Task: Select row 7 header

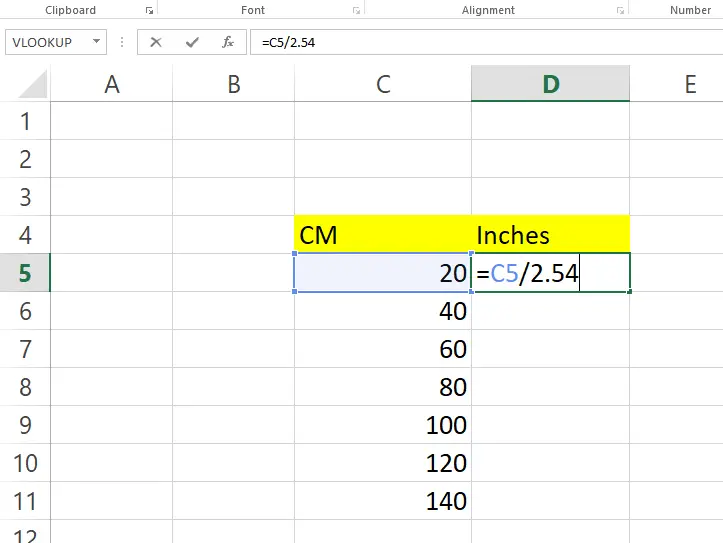Action: coord(25,349)
